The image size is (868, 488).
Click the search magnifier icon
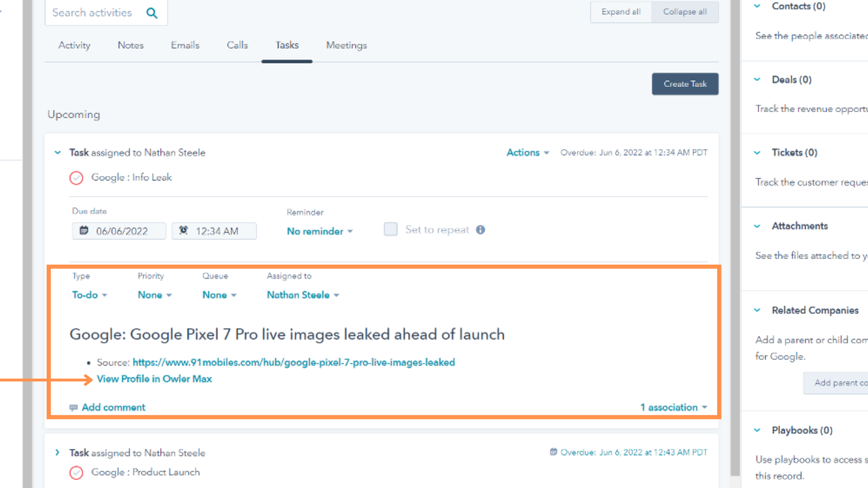point(152,12)
